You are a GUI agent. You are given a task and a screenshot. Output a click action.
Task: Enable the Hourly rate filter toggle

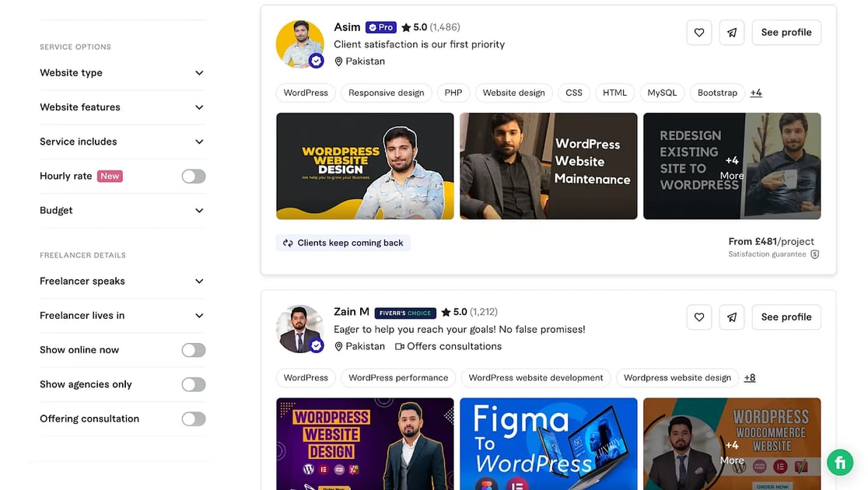[193, 176]
